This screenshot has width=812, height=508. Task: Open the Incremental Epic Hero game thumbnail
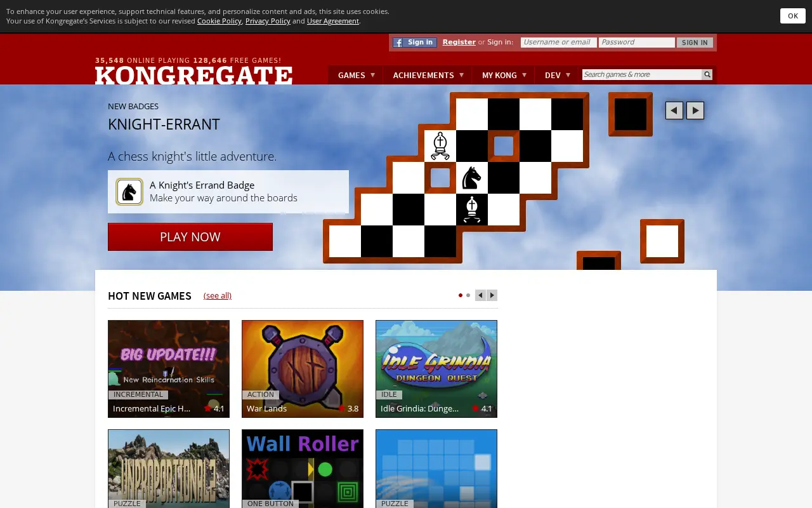pos(169,369)
